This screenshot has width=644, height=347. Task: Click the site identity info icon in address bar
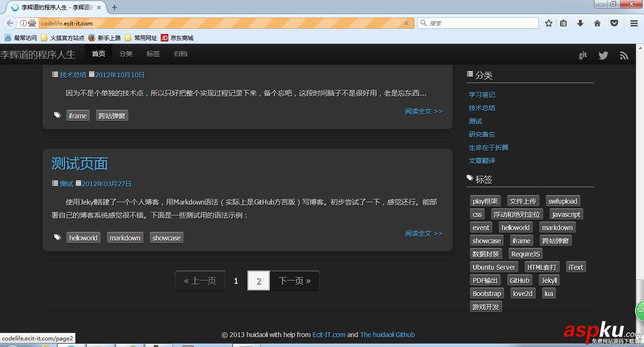[24, 23]
